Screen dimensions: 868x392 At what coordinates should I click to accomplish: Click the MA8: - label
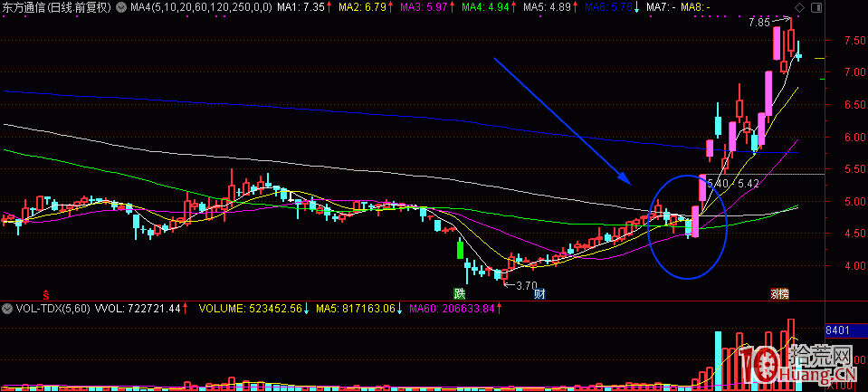coord(695,8)
